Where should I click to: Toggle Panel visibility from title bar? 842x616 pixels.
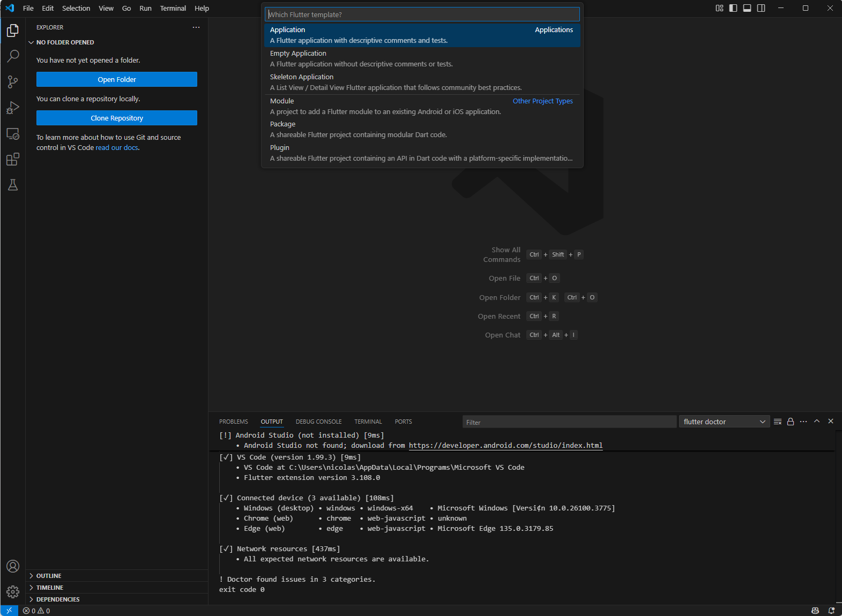747,8
